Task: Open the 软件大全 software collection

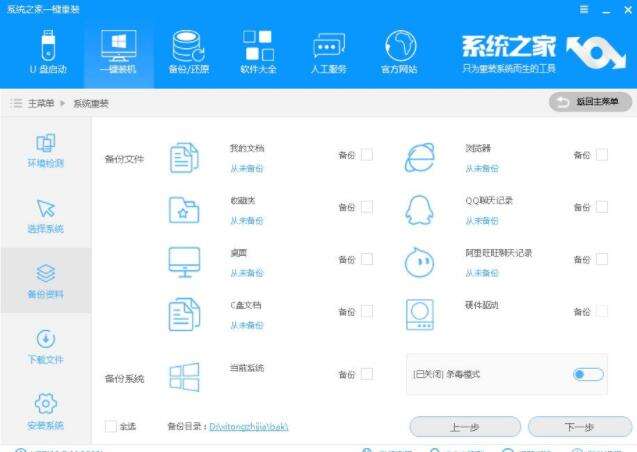Action: tap(258, 52)
